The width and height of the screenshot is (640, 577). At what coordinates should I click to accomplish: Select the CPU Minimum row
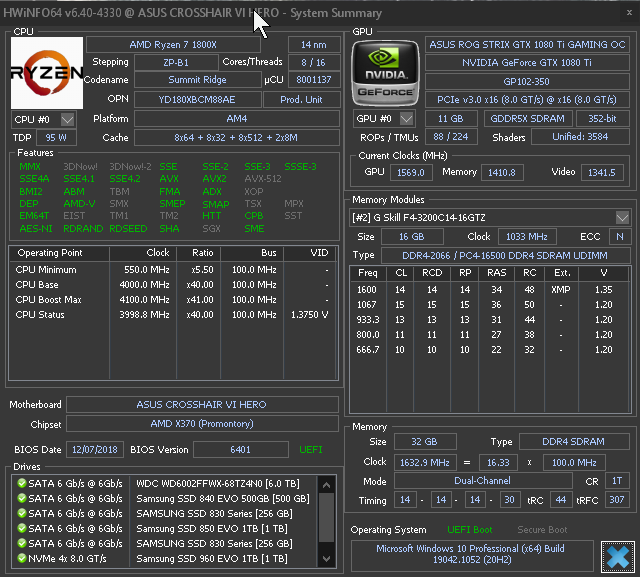click(x=173, y=270)
